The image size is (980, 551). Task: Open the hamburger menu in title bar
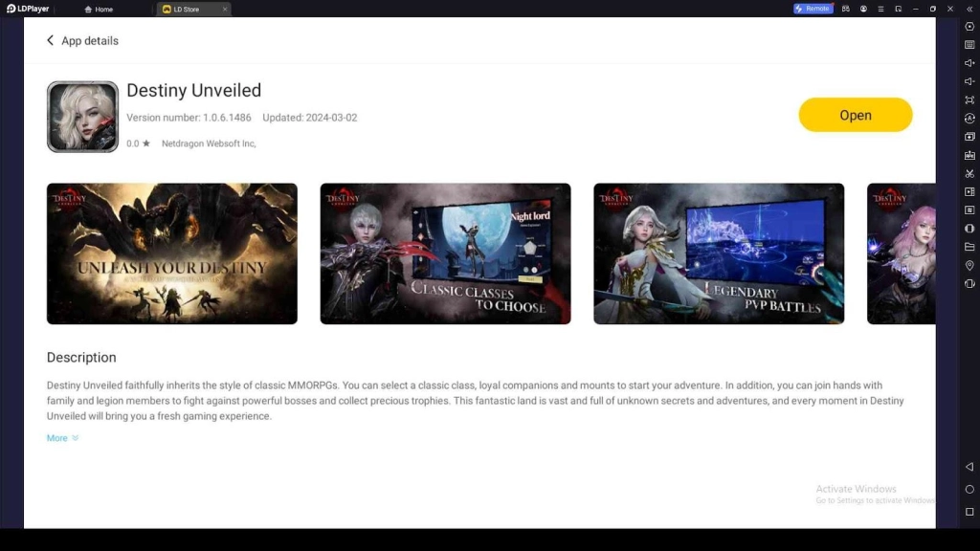point(880,9)
